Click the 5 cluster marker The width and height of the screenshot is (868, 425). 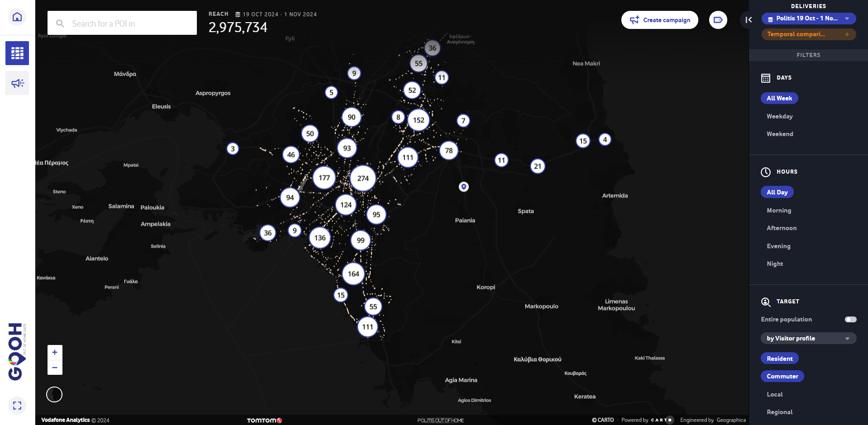click(x=331, y=93)
